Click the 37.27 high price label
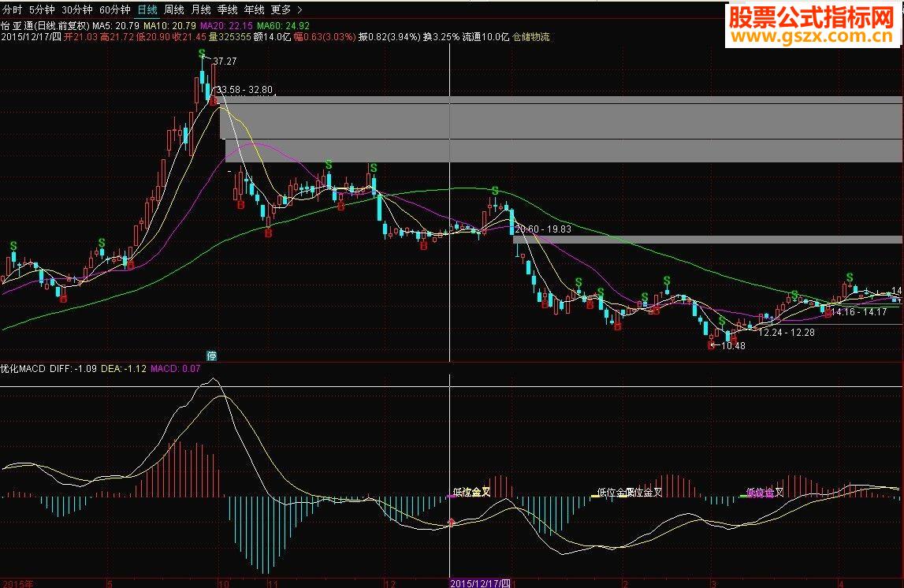This screenshot has width=904, height=588. pyautogui.click(x=225, y=61)
